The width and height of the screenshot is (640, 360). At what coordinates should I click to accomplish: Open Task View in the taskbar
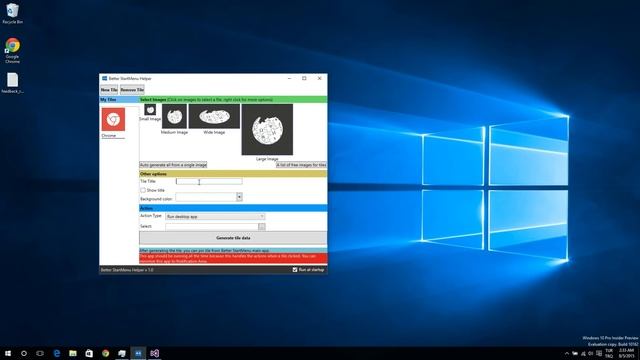coord(40,353)
